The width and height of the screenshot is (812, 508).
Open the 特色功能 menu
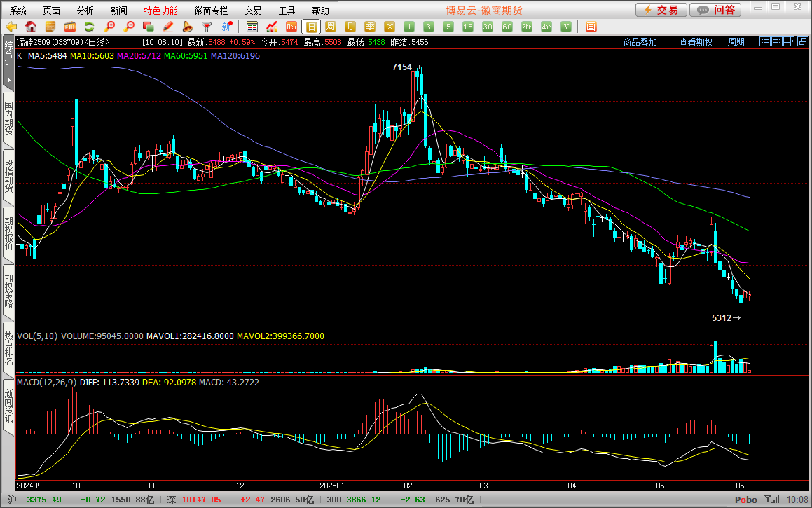(160, 11)
